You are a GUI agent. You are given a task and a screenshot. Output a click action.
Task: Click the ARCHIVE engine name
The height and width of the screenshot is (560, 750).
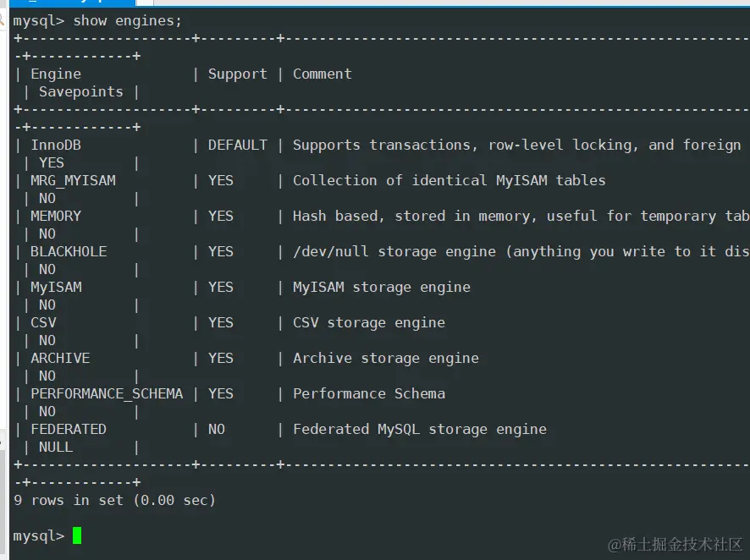[x=60, y=358]
